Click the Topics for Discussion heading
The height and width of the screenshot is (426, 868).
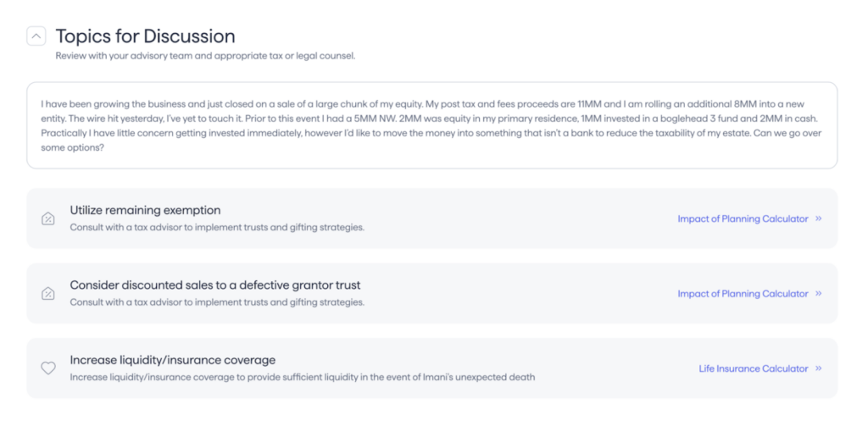click(145, 36)
